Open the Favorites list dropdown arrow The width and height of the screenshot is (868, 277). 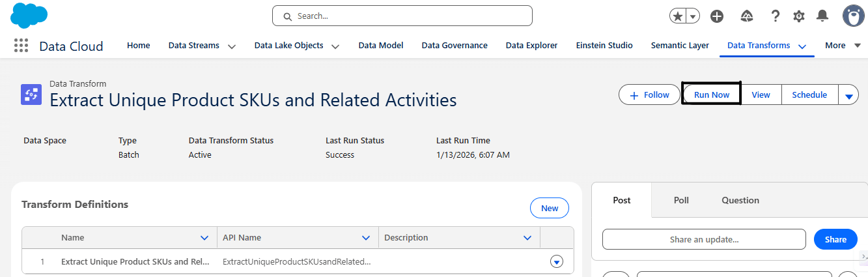click(x=693, y=16)
